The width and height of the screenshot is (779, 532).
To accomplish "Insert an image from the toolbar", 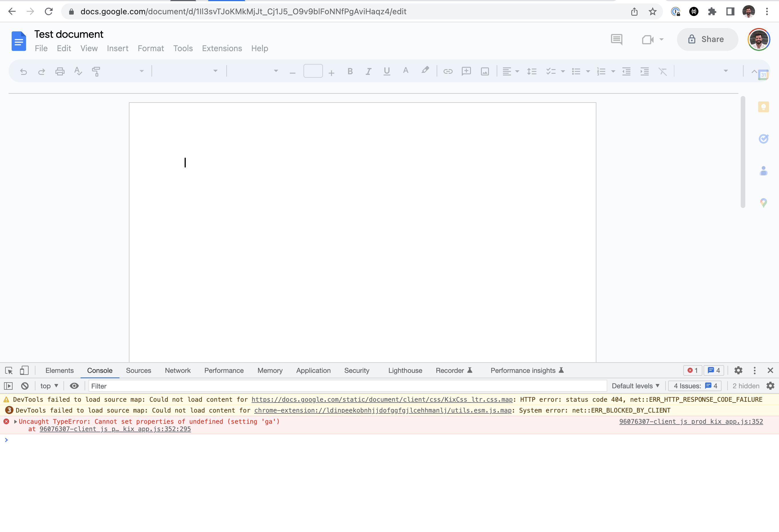I will [x=485, y=71].
